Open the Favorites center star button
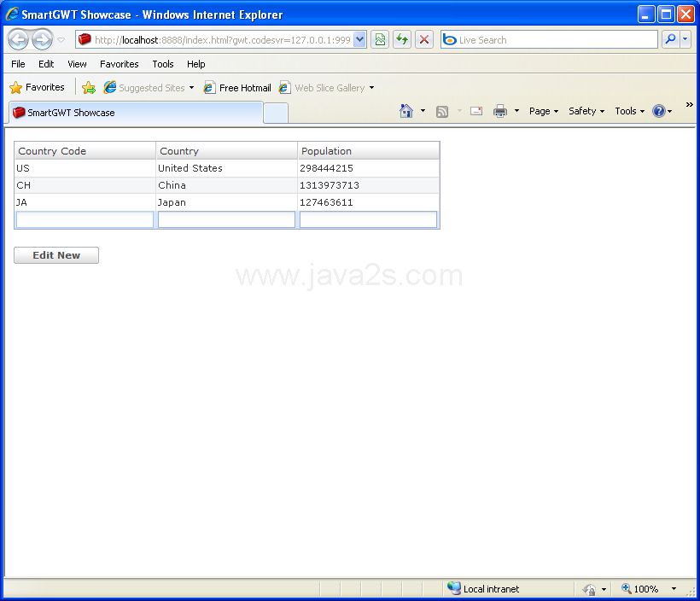This screenshot has width=700, height=601. coord(37,87)
